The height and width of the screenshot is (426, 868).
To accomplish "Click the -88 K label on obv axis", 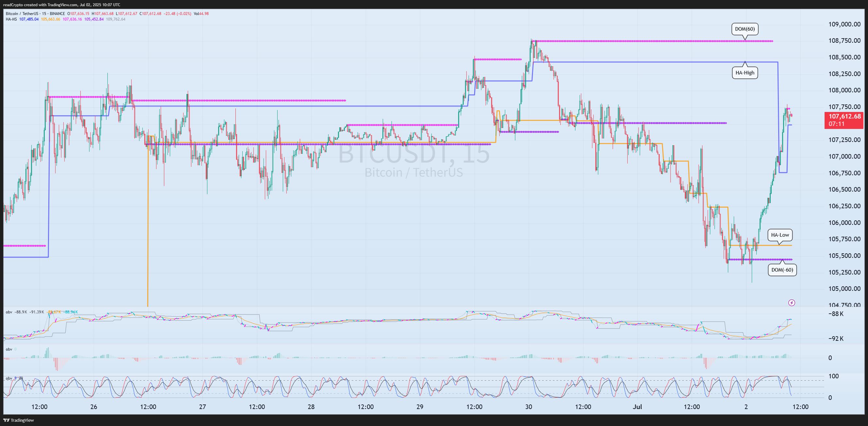I will point(836,314).
